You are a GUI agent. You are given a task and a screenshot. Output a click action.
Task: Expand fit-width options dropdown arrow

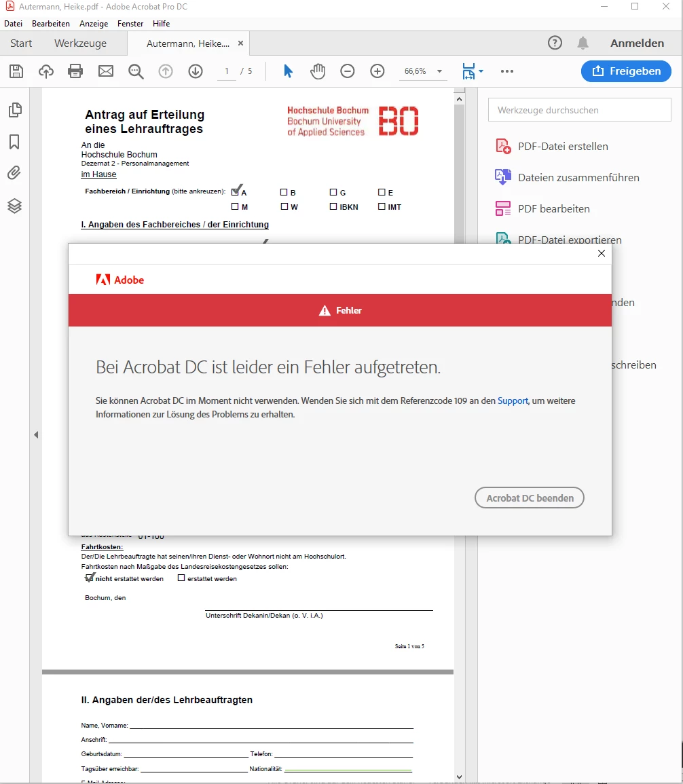481,71
